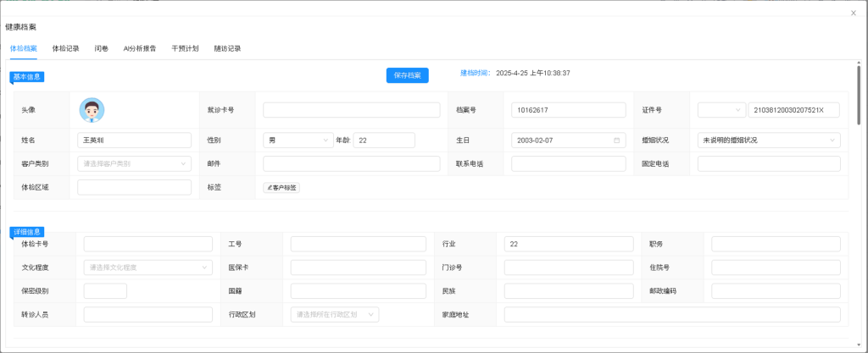Click the 邮件 input field

(352, 163)
